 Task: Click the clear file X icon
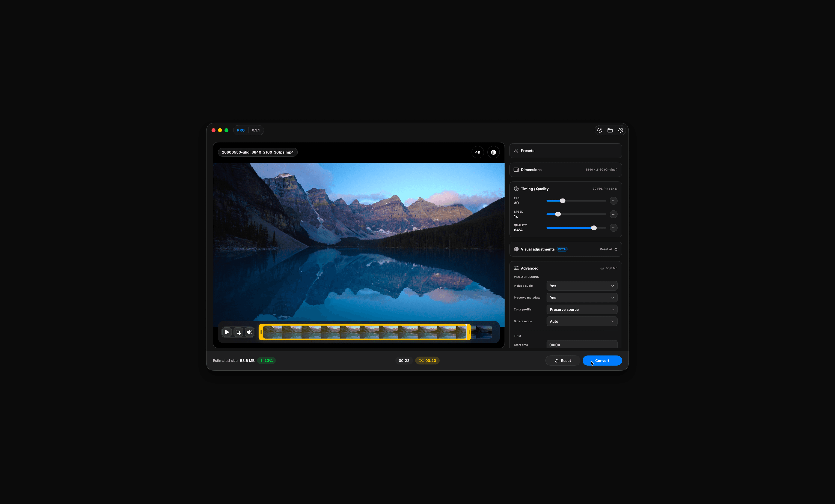tap(600, 130)
